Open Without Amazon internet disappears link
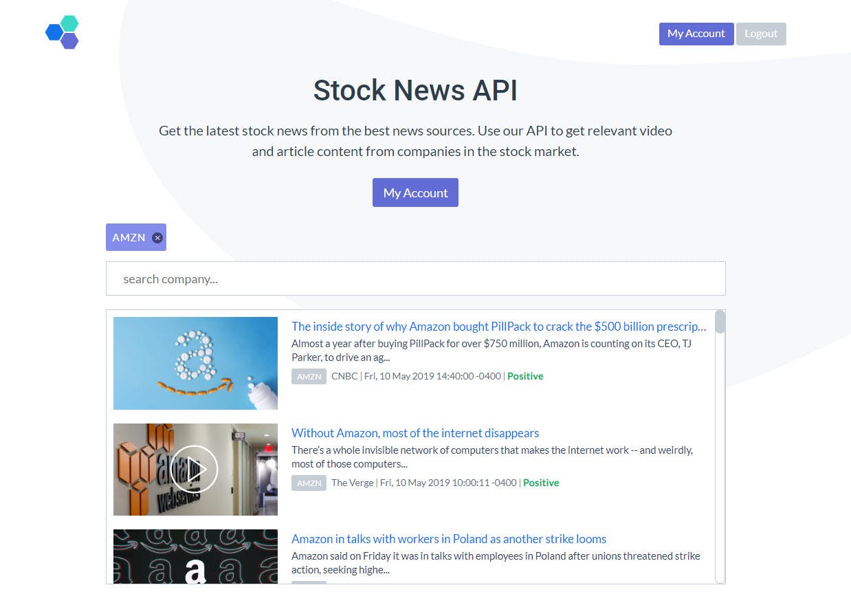The width and height of the screenshot is (851, 616). 415,433
